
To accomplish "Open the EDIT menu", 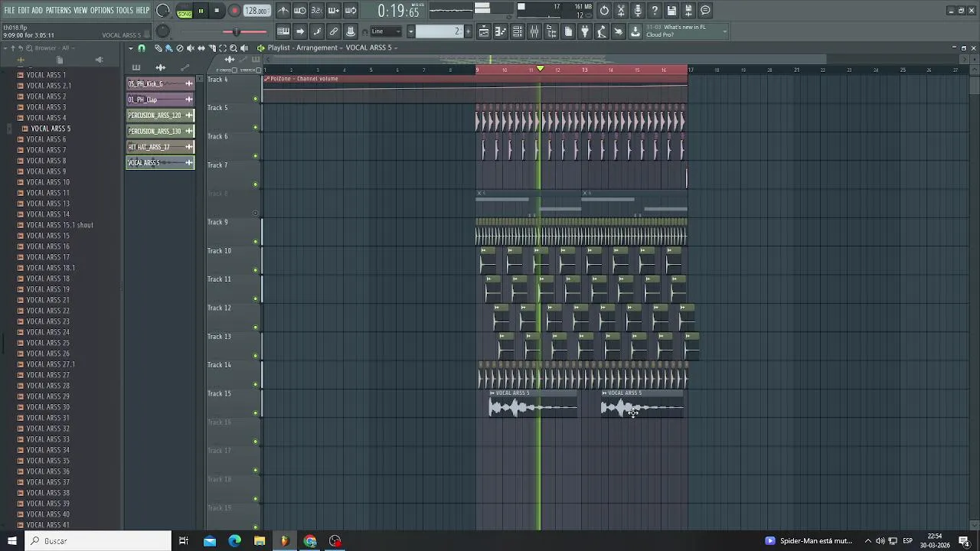I will [x=24, y=10].
